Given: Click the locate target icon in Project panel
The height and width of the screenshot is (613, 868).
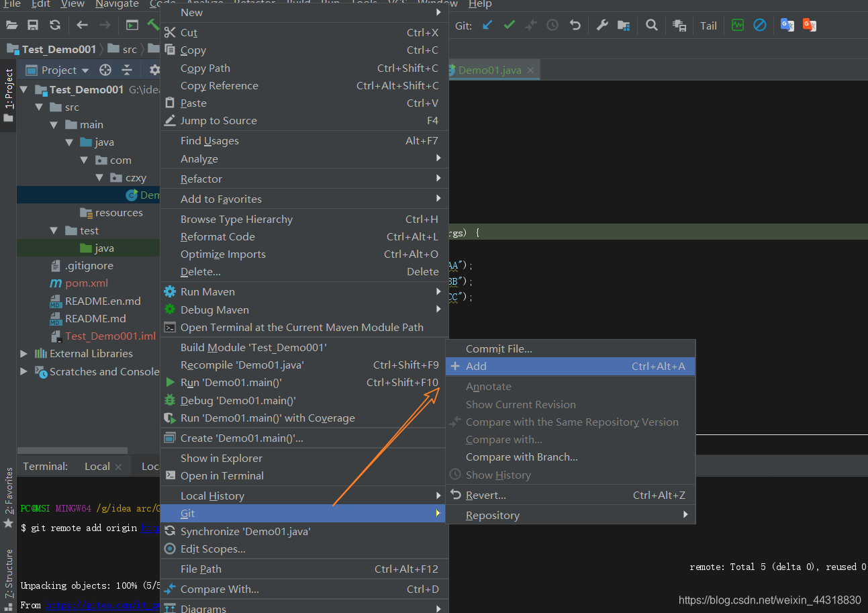Looking at the screenshot, I should [x=105, y=70].
